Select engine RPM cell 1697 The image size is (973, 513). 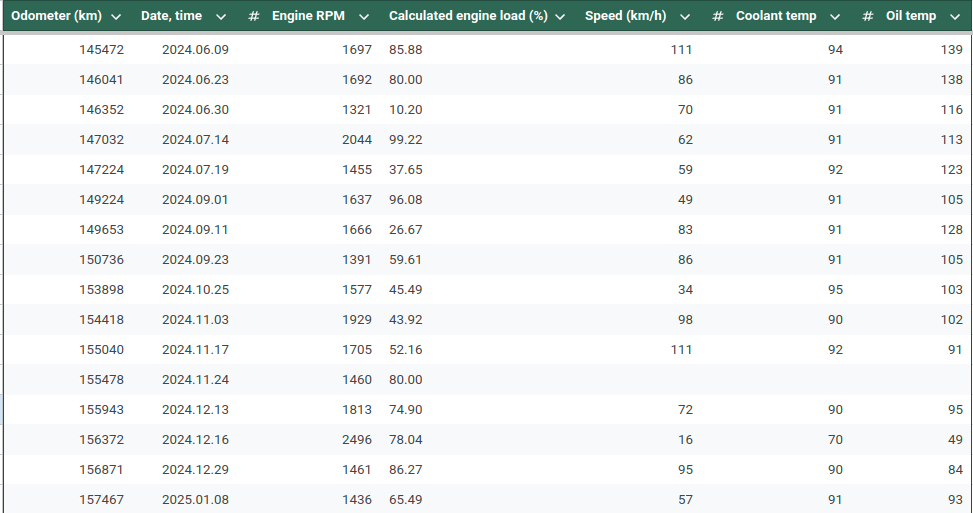pyautogui.click(x=357, y=50)
